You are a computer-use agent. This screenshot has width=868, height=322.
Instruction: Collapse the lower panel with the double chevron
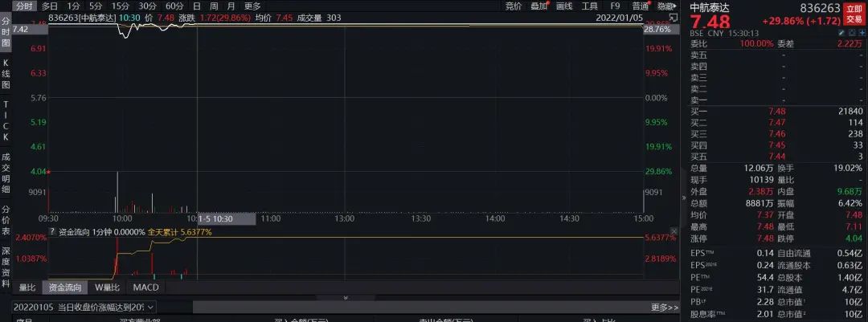coord(346,298)
